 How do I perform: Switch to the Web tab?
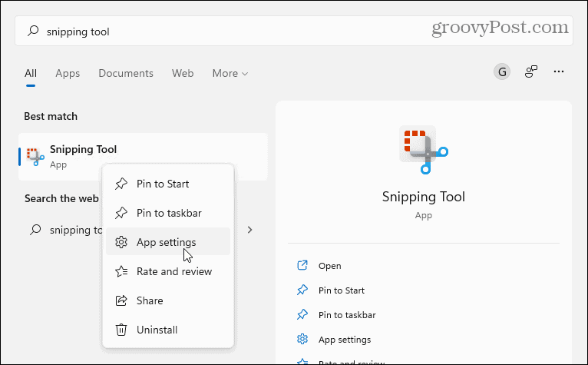(183, 74)
